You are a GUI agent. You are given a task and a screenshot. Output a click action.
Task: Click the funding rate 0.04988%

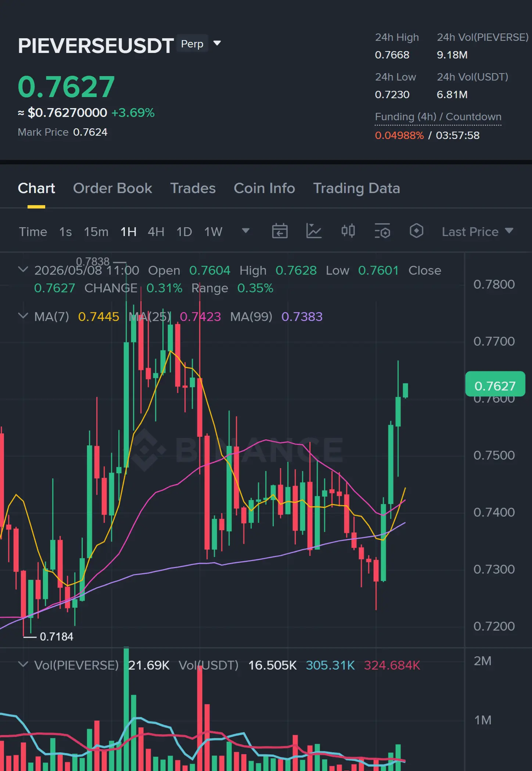pos(399,135)
